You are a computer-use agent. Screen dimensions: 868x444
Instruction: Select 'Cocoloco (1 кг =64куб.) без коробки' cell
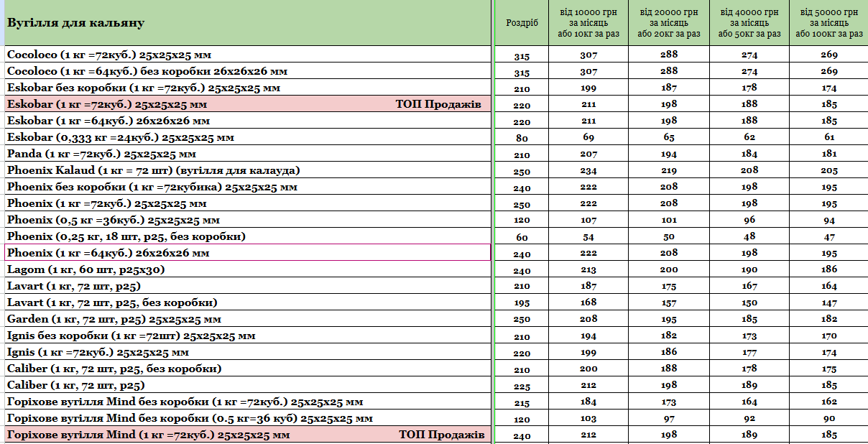[x=247, y=71]
